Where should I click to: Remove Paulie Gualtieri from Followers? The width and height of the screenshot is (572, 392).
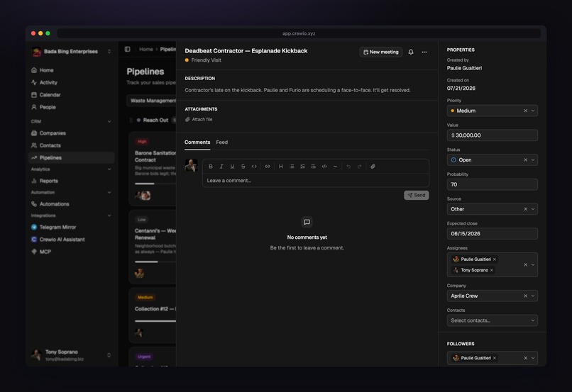(x=495, y=358)
